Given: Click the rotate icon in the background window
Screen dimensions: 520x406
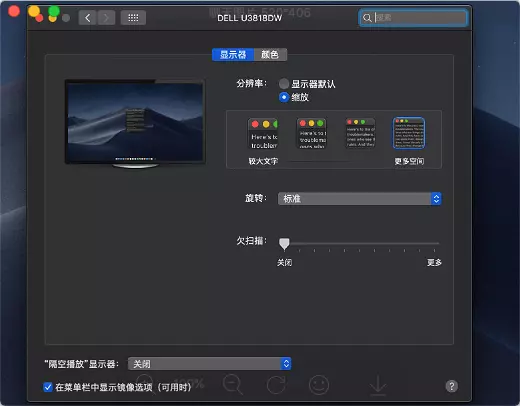Looking at the screenshot, I should pos(276,385).
